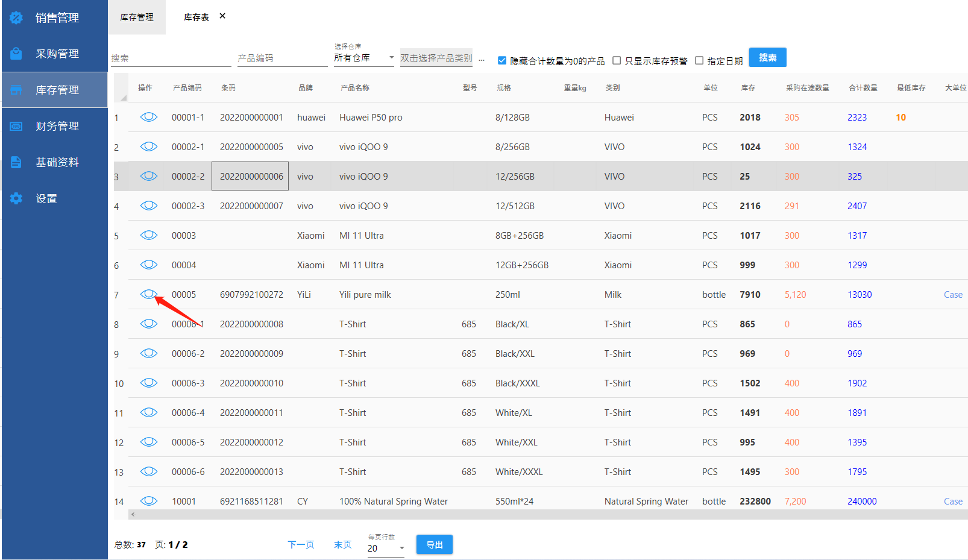Tick the 指定日期 checkbox
The width and height of the screenshot is (968, 560).
coord(699,60)
